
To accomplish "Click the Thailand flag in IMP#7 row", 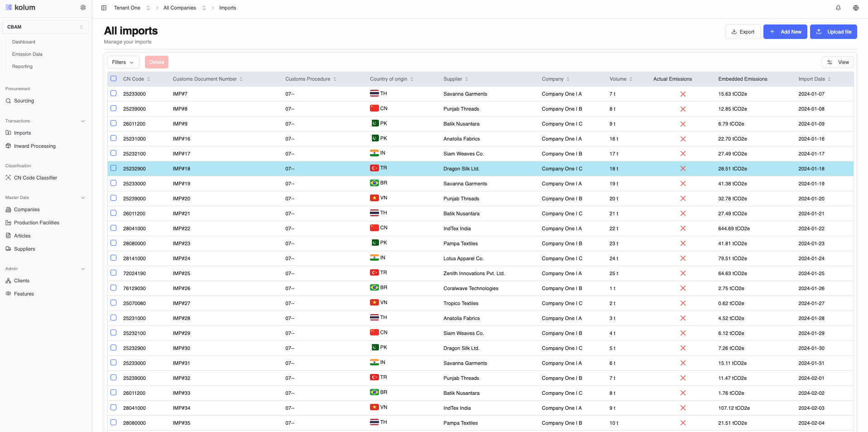I will [374, 93].
